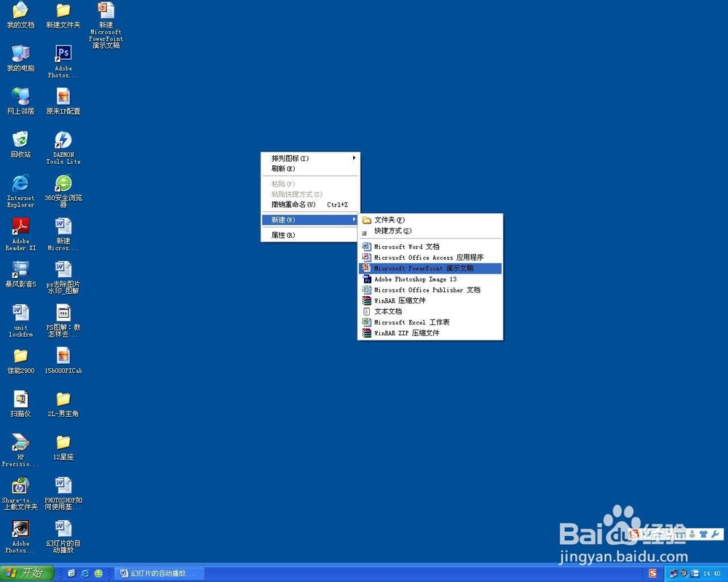The image size is (728, 582).
Task: Select the 15b000PICab file icon
Action: [x=63, y=361]
